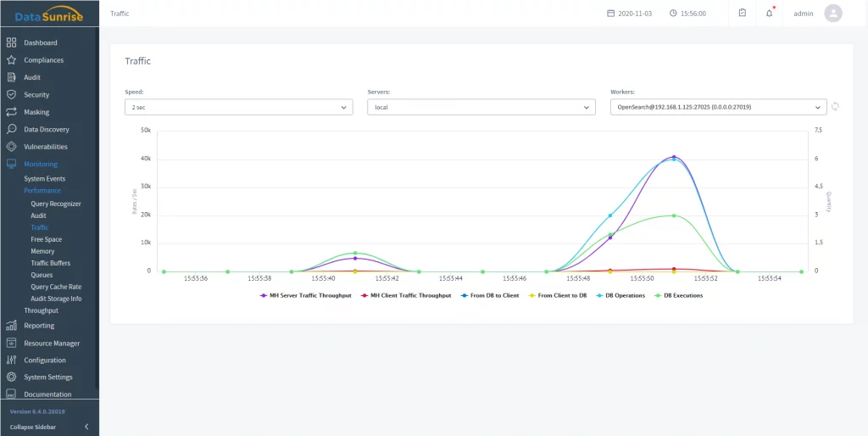Screen dimensions: 868x436
Task: Click the Data Discovery search icon
Action: (11, 130)
